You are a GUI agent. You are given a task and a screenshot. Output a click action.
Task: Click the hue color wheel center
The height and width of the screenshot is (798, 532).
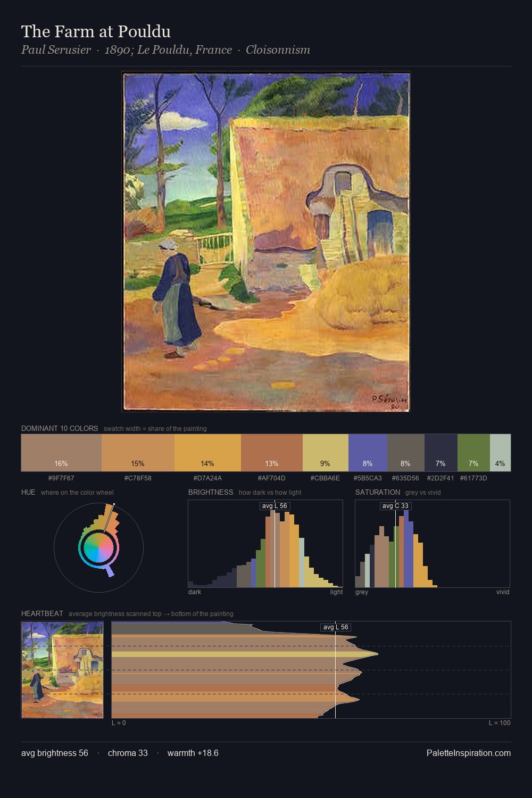coord(98,547)
